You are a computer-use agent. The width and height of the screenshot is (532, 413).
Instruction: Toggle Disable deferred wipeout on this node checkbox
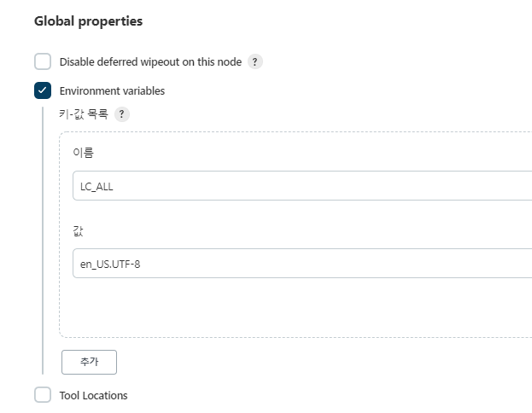coord(43,61)
